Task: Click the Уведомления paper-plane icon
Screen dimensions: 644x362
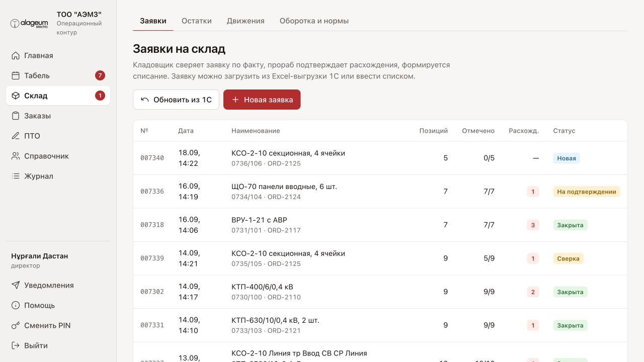Action: pos(16,285)
